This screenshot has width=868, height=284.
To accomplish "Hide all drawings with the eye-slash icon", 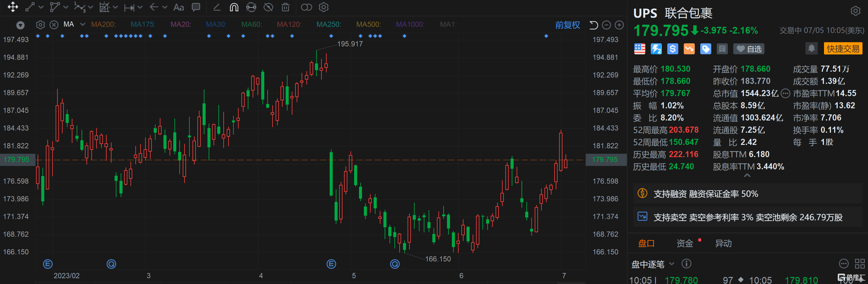I will [x=268, y=7].
